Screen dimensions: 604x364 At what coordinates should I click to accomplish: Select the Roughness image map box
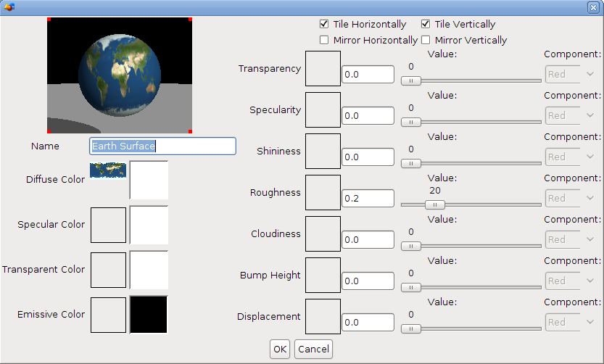coord(323,193)
